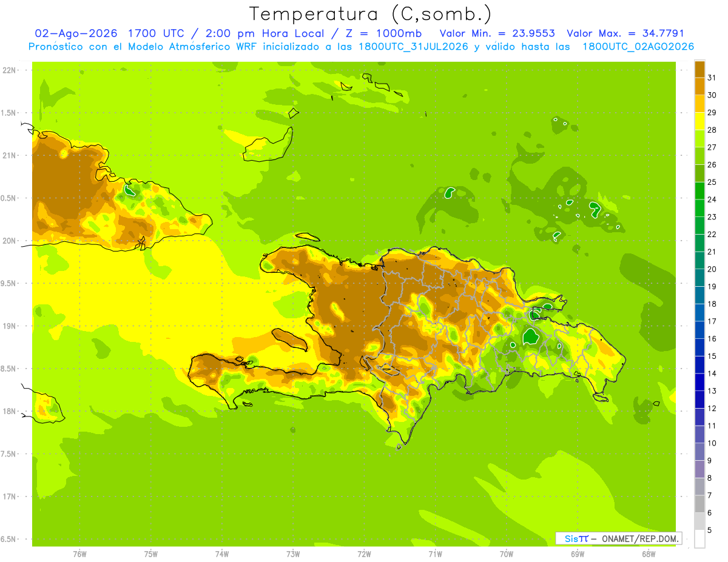728x562 pixels.
Task: Click the "Valor Min. = 23.9553" value
Action: (x=497, y=33)
